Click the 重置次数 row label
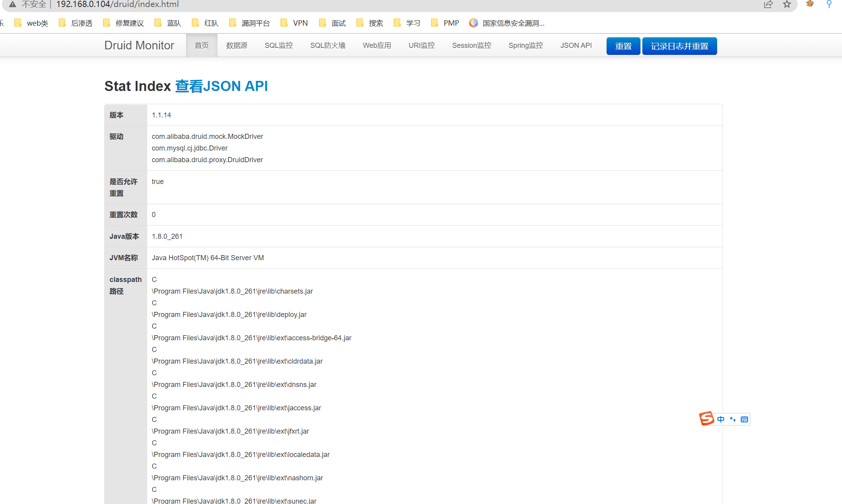Viewport: 842px width, 504px height. (123, 215)
